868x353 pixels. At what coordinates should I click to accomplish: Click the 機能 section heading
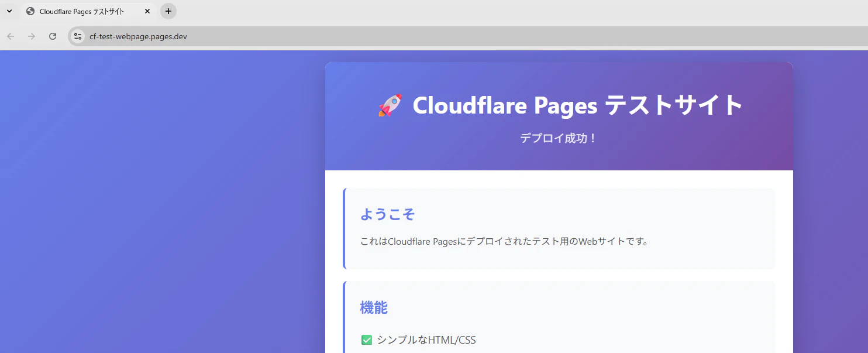point(374,307)
